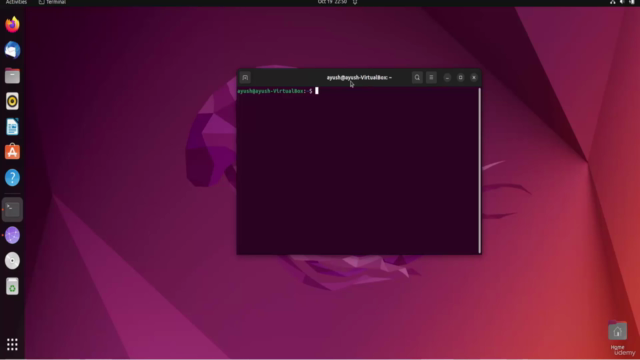Click the terminal prompt line
This screenshot has height=360, width=640.
pyautogui.click(x=278, y=91)
